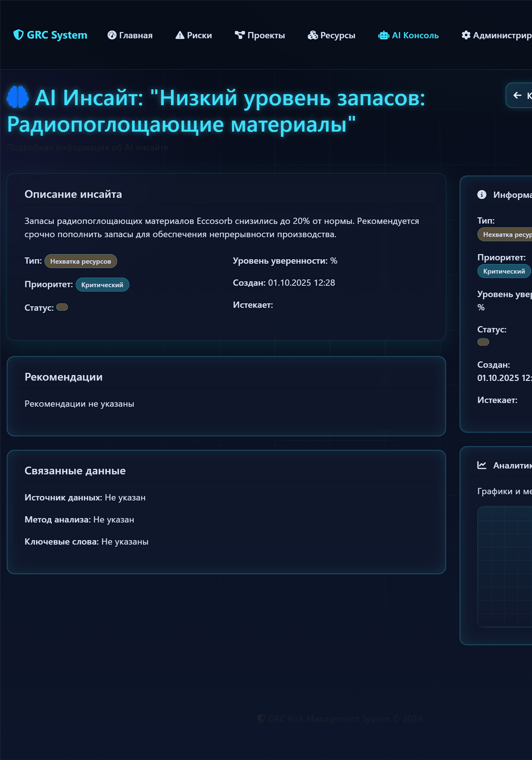Open the Главная dashboard icon
Image resolution: width=532 pixels, height=760 pixels.
pos(112,35)
